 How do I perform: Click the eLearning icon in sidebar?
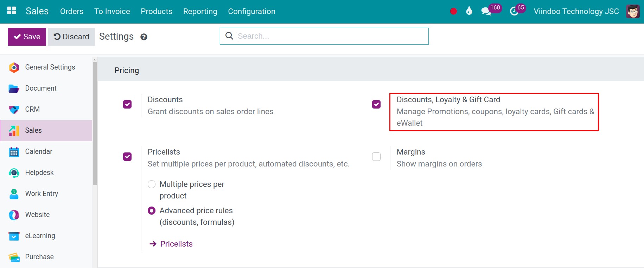click(14, 236)
